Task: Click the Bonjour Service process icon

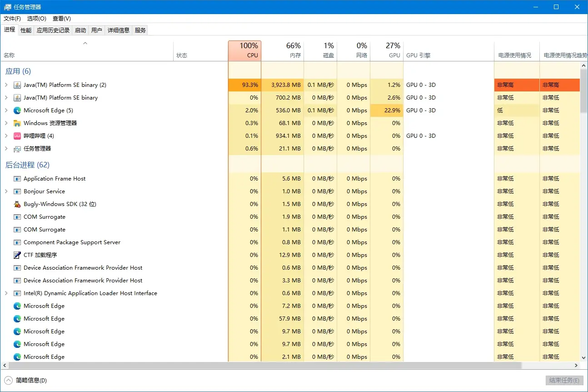Action: [17, 191]
